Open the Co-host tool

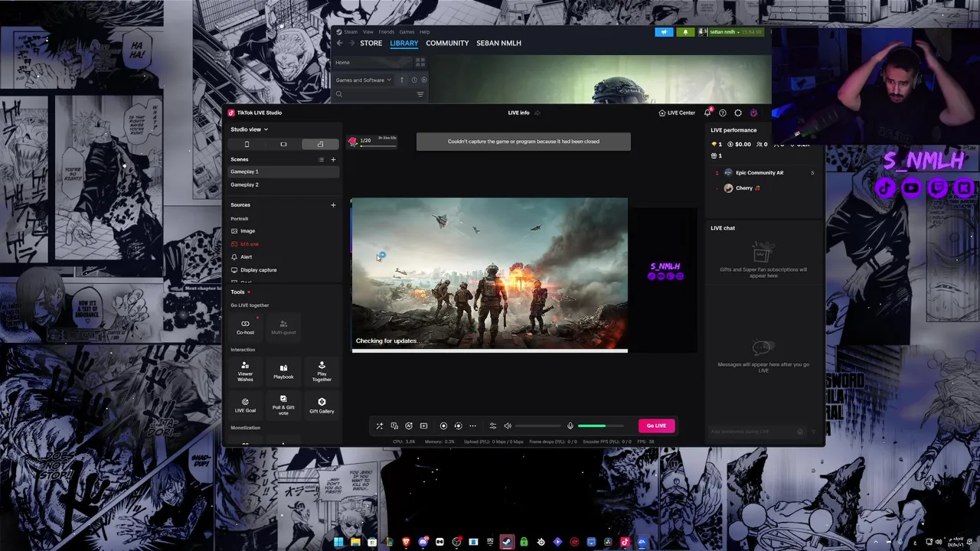click(245, 327)
